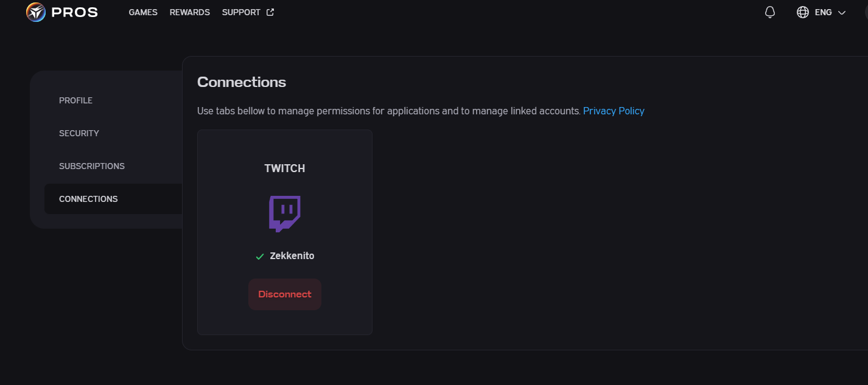Click the green checkmark next to Zekkenito
Image resolution: width=868 pixels, height=385 pixels.
(x=259, y=255)
